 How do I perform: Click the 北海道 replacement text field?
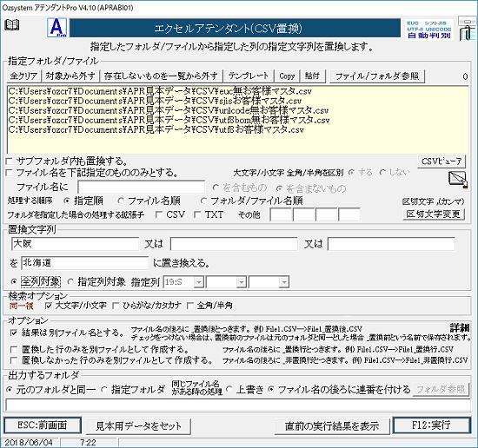[x=85, y=263]
